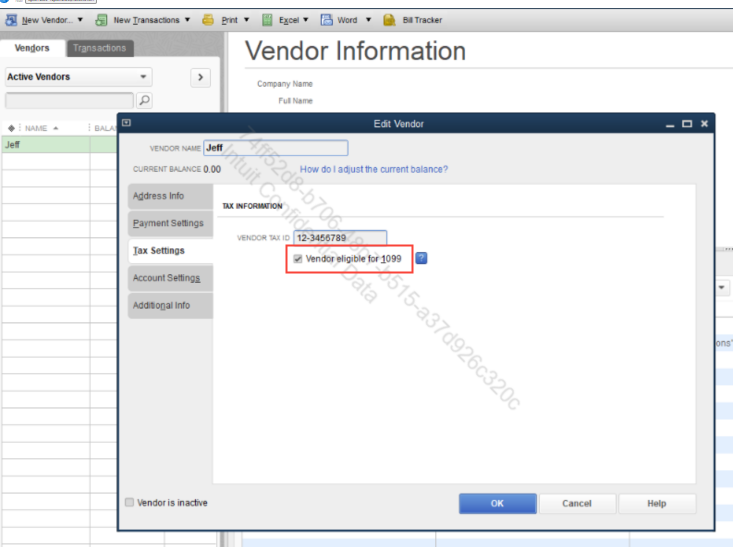Click the blue 1099 help question icon
Image resolution: width=736 pixels, height=547 pixels.
coord(422,258)
